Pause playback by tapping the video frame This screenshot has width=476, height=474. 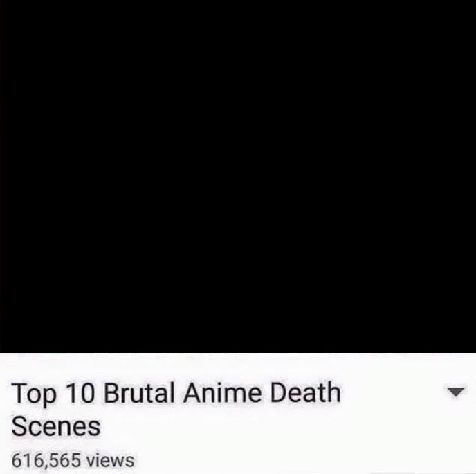pyautogui.click(x=238, y=176)
